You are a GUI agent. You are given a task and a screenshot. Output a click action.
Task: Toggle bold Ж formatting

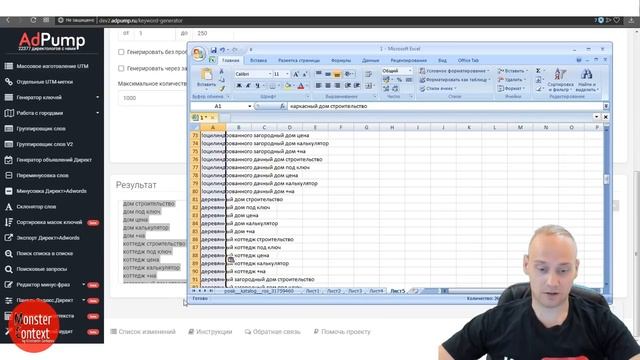(x=239, y=86)
